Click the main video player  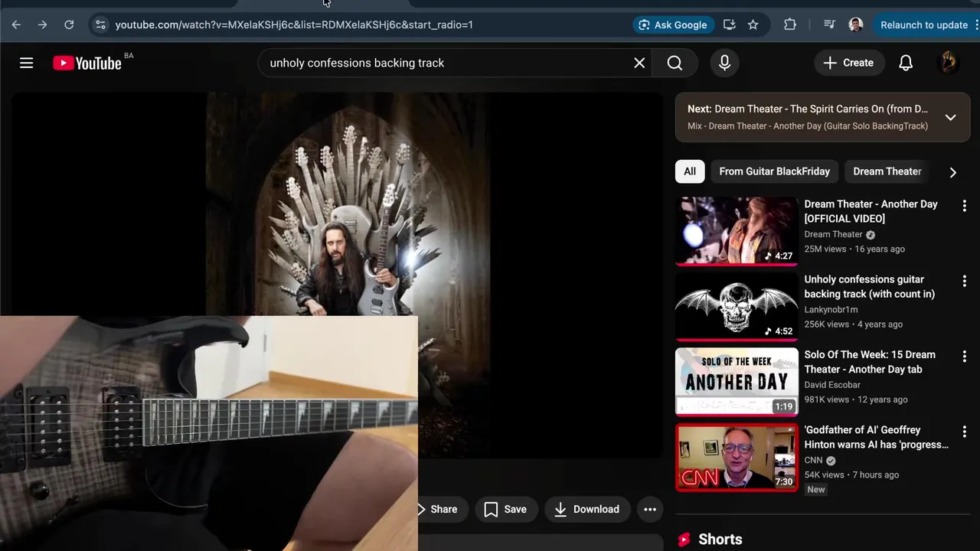[x=337, y=275]
